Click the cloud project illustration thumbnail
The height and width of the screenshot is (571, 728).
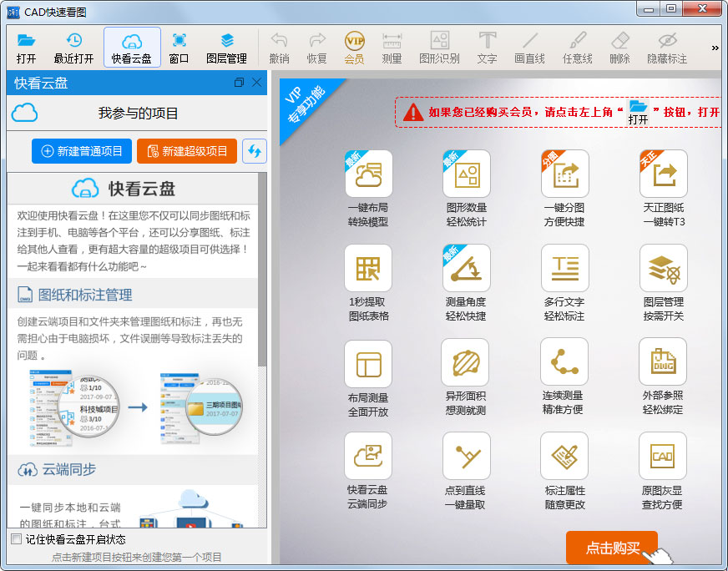click(134, 407)
